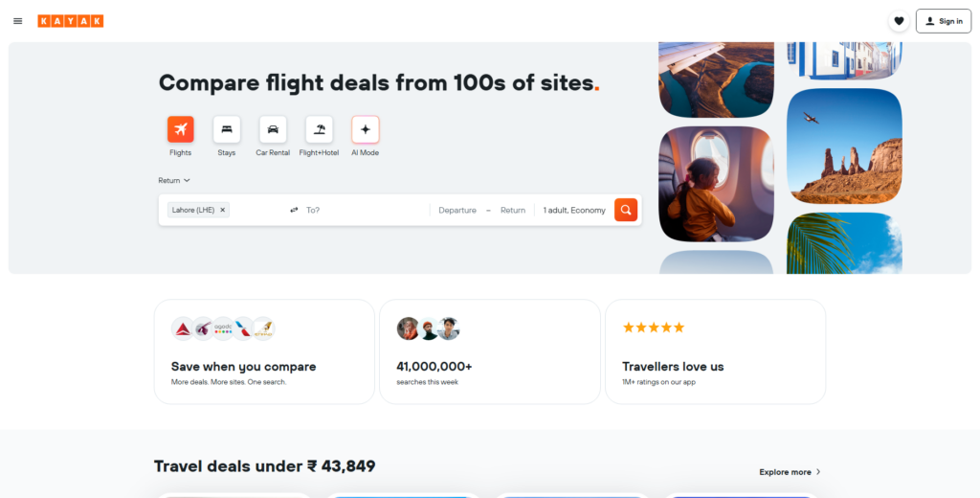Click the KAYAK logo
The image size is (980, 498).
[x=71, y=21]
